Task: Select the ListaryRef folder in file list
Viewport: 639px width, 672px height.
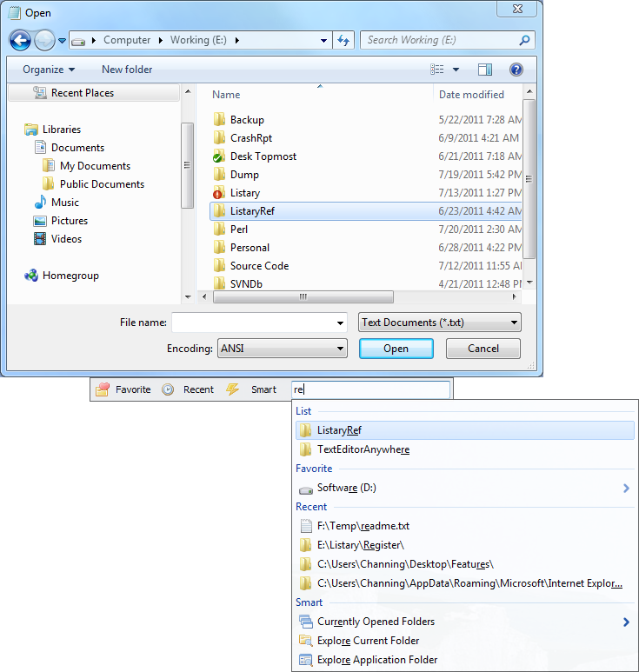Action: pos(366,211)
